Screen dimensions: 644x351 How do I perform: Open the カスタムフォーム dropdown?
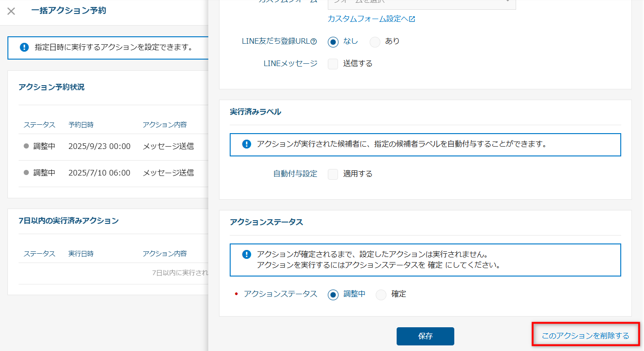point(421,2)
